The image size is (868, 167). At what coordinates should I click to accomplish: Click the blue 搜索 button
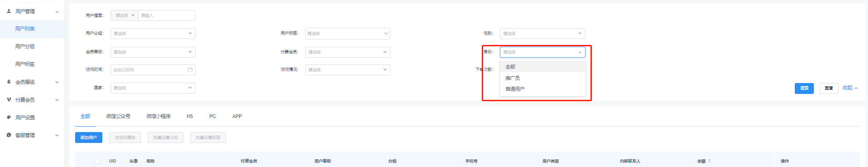pyautogui.click(x=804, y=88)
